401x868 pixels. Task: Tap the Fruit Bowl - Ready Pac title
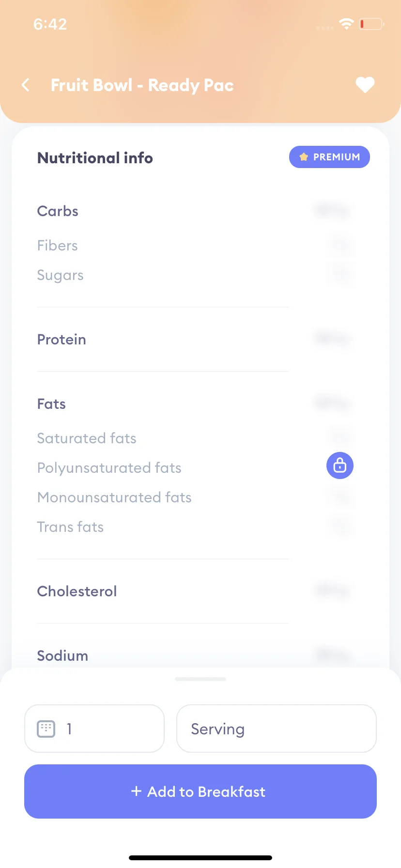[x=142, y=85]
